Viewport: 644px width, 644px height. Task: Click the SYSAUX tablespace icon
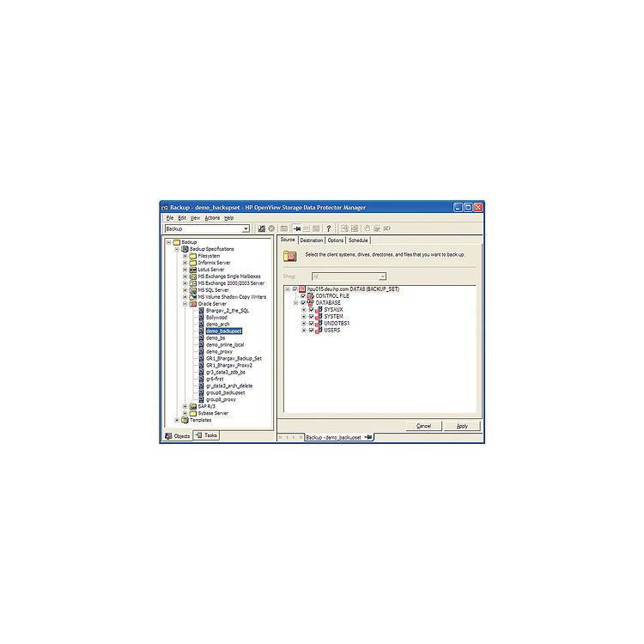pyautogui.click(x=319, y=310)
